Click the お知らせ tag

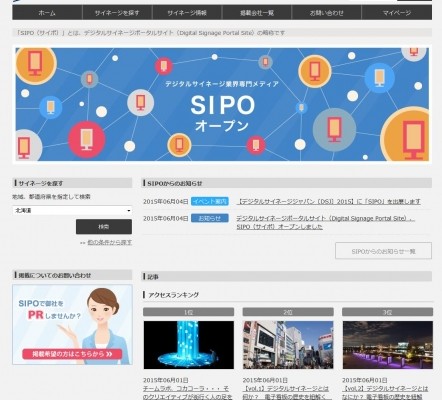tap(210, 218)
